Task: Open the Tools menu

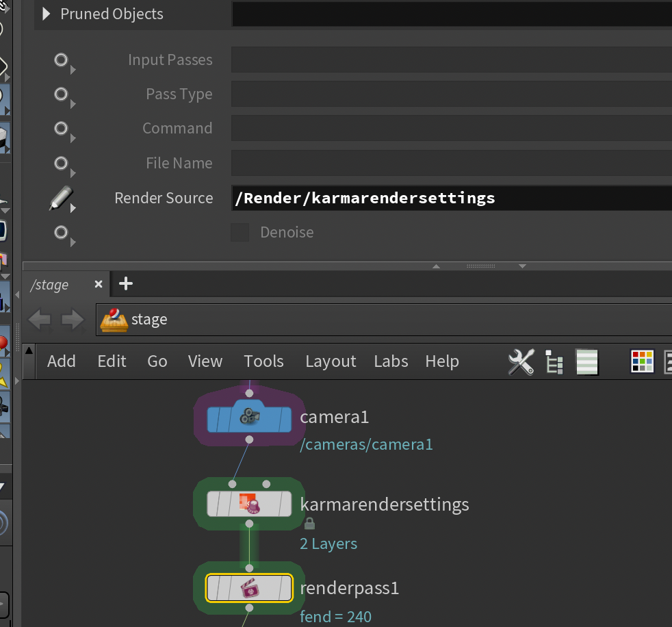Action: coord(264,361)
